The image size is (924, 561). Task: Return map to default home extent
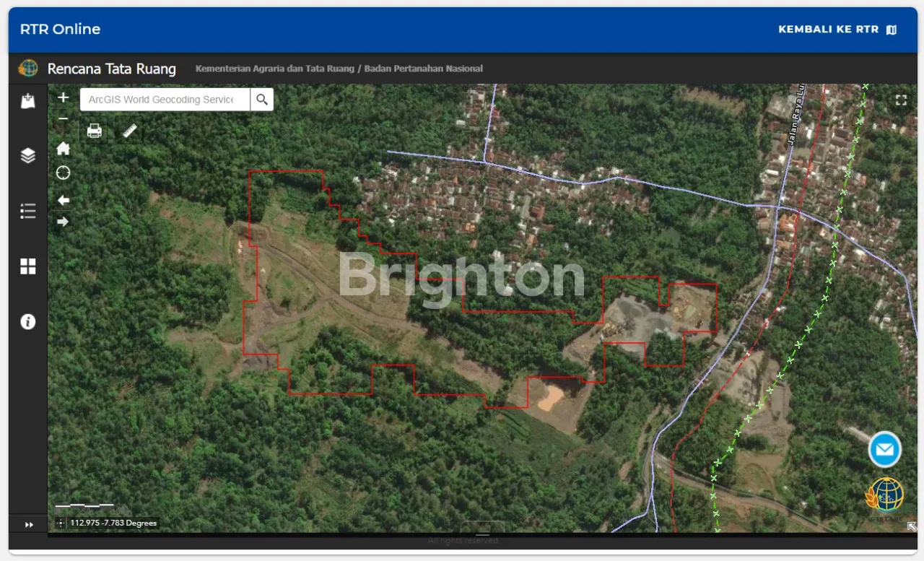(x=64, y=149)
